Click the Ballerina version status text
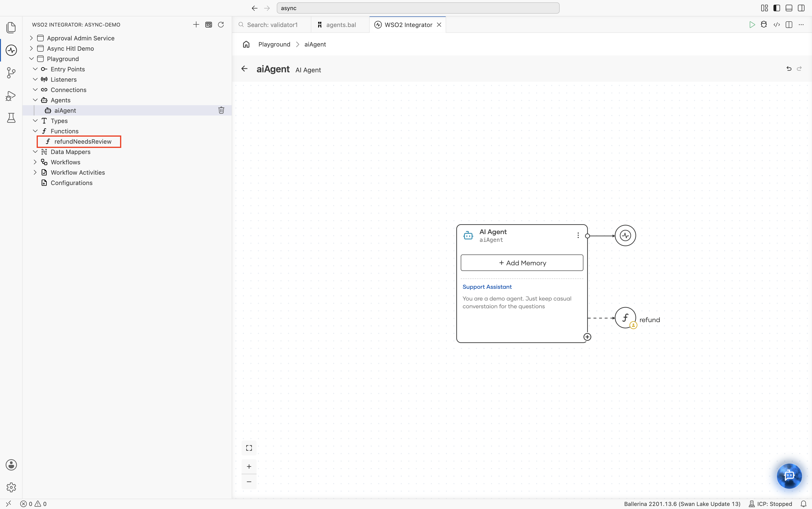The image size is (812, 509). point(682,504)
